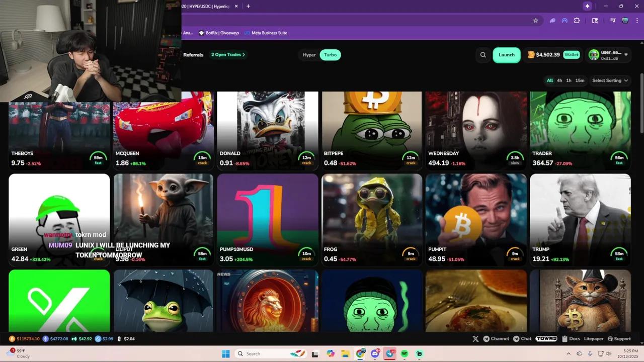Click the green Wallet button
The image size is (644, 362).
(571, 55)
